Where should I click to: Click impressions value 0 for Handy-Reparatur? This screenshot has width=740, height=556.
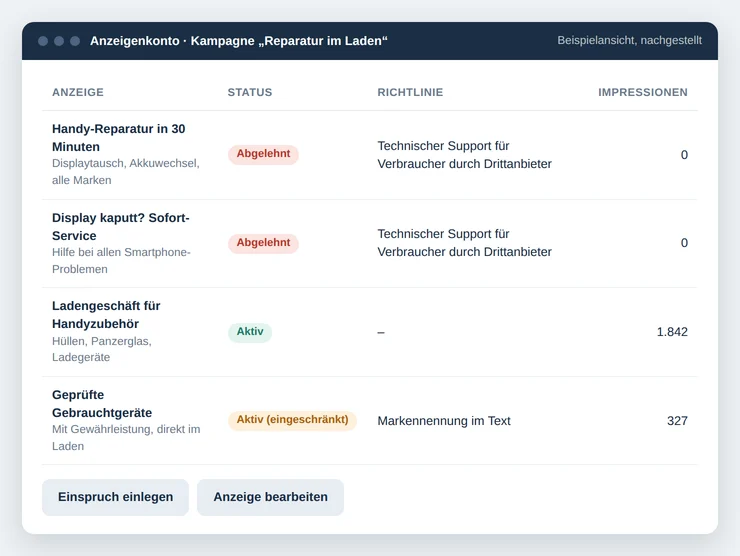tap(684, 155)
